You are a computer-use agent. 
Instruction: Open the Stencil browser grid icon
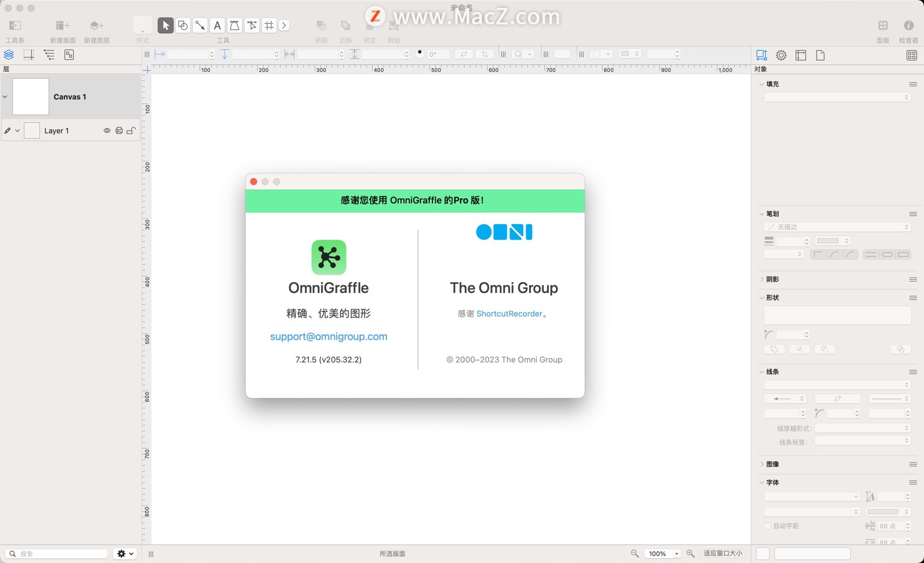[912, 55]
